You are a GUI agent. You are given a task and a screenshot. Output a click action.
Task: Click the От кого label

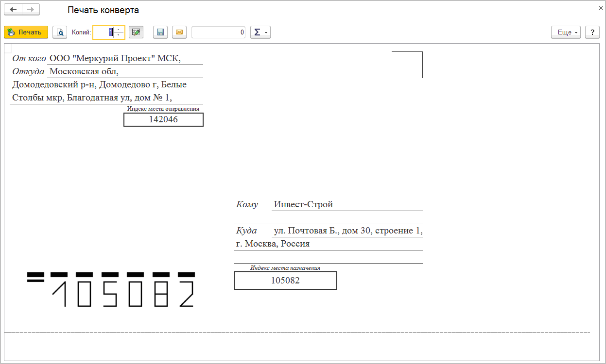[29, 58]
